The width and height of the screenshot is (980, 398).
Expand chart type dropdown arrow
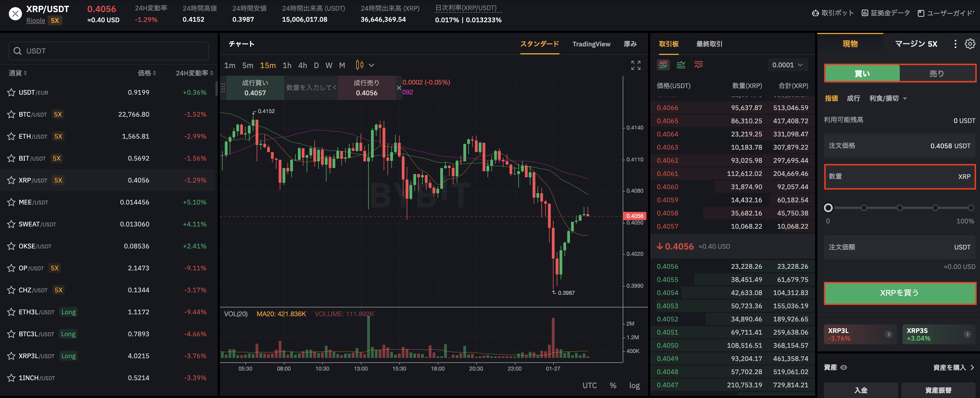[372, 65]
